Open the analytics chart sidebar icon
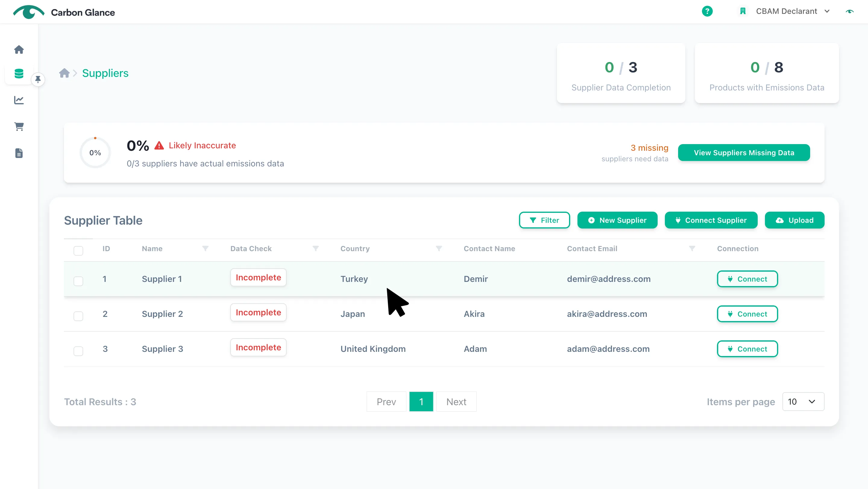868x489 pixels. click(x=19, y=100)
